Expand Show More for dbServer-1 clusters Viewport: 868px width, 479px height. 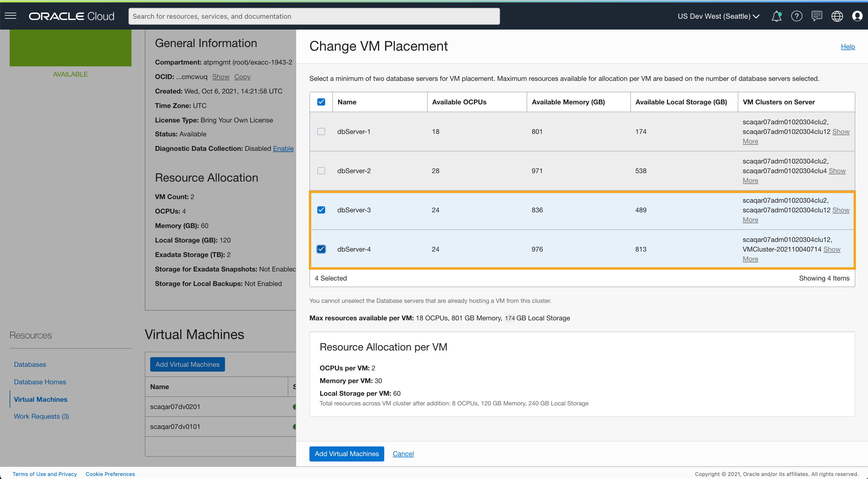tap(840, 132)
